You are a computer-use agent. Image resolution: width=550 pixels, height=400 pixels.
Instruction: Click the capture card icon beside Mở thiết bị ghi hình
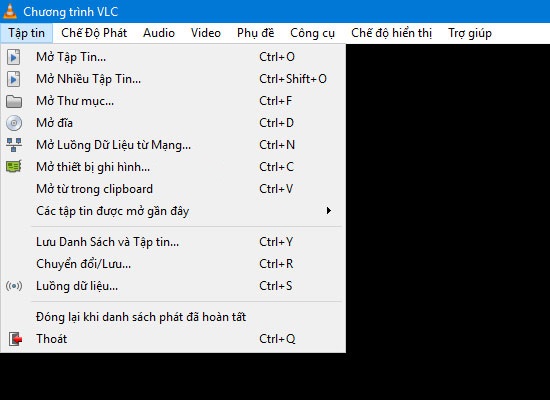(14, 167)
